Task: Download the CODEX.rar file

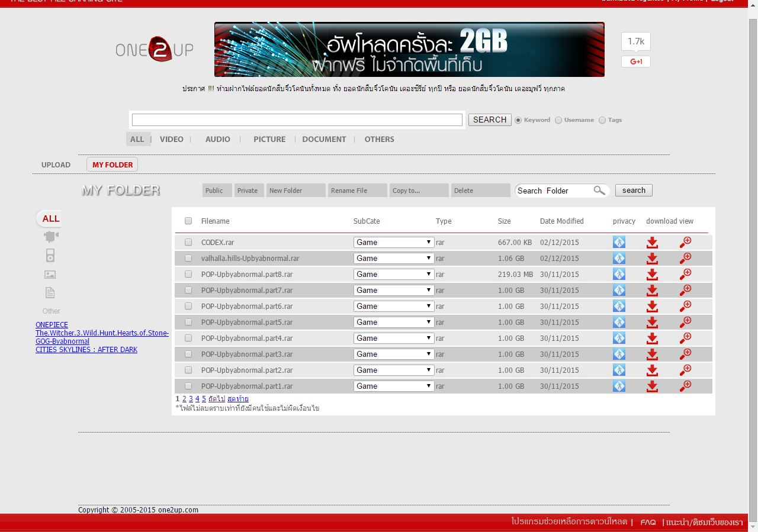Action: coord(652,242)
